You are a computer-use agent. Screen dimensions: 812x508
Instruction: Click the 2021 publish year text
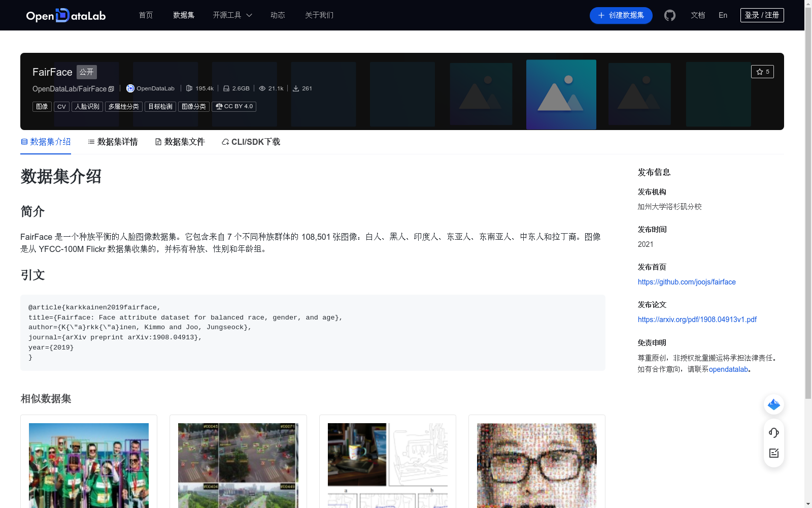tap(646, 244)
